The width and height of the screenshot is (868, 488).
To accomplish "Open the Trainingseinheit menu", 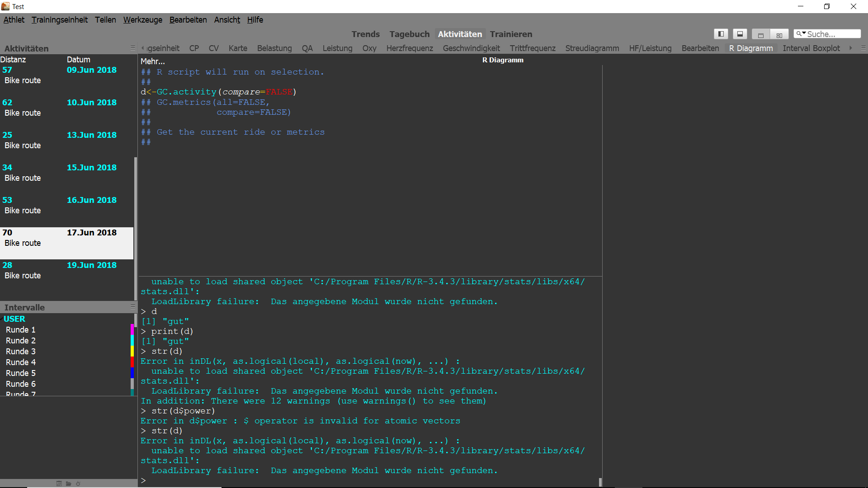I will [x=60, y=20].
